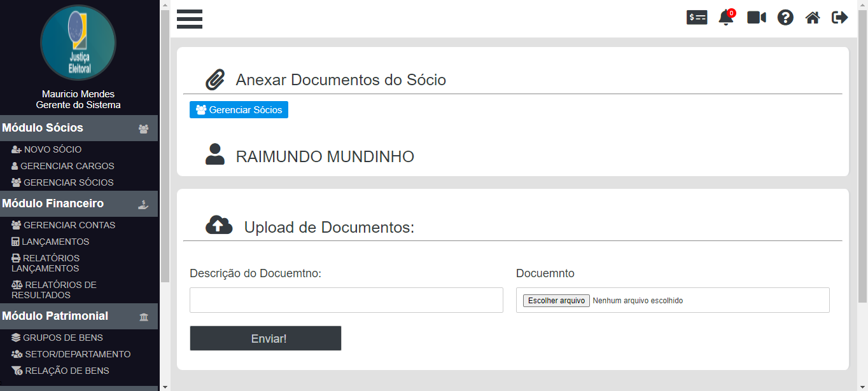Expand the Módulo Sócios section header
This screenshot has width=868, height=391.
78,128
